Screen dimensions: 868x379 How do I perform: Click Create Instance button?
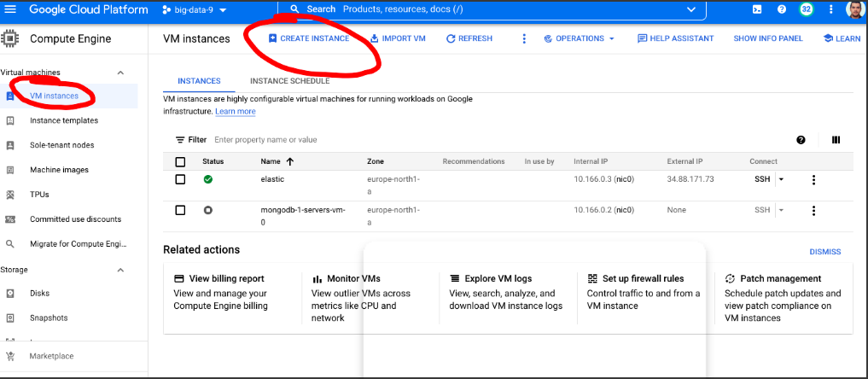coord(309,38)
